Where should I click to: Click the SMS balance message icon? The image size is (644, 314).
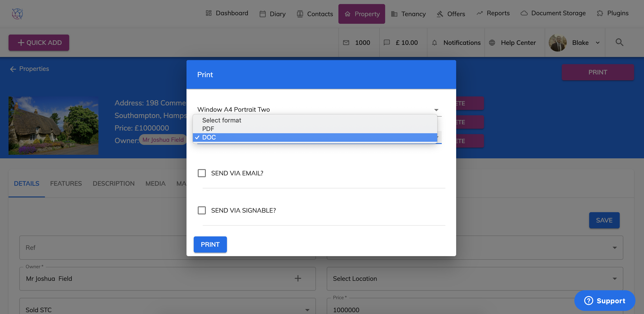pos(386,43)
